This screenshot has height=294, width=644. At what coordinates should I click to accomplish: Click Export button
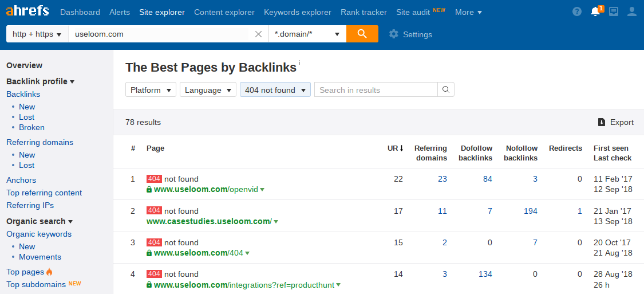615,122
